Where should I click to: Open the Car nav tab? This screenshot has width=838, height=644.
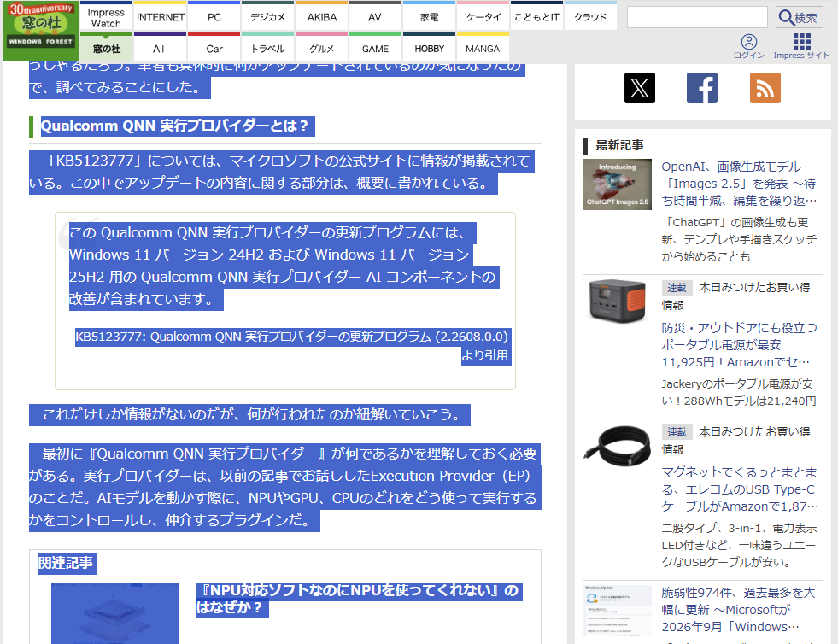214,49
